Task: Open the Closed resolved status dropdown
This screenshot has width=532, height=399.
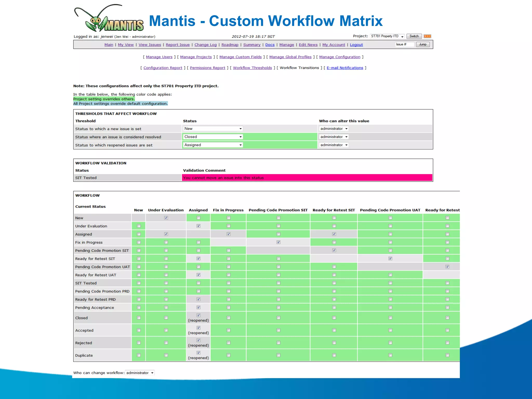Action: [x=213, y=137]
